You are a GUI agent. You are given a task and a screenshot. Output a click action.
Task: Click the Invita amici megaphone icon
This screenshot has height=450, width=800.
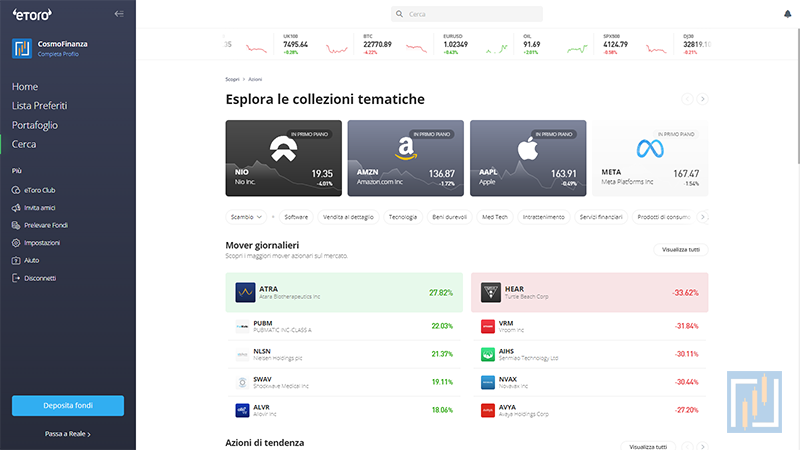tap(16, 208)
